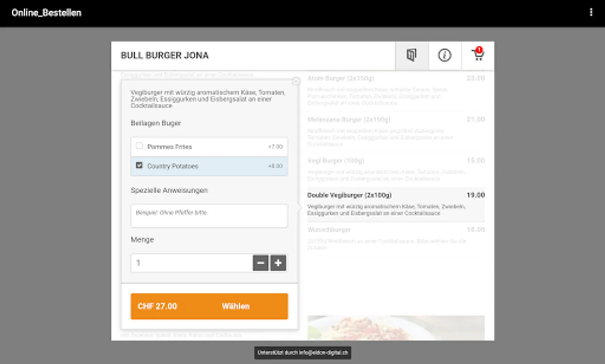Decrease quantity with minus button
Screen dimensions: 605x364
click(x=260, y=263)
